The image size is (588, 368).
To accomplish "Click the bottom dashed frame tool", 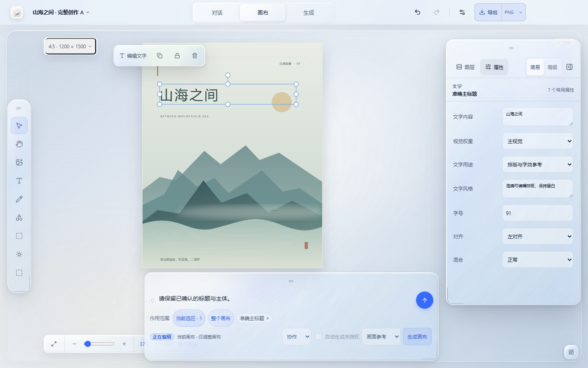I will tap(19, 273).
